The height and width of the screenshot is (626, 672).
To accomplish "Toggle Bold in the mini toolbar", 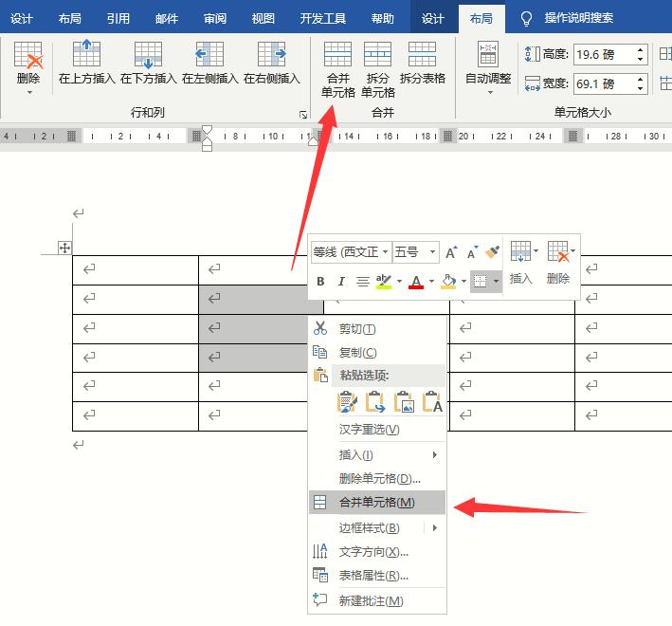I will pyautogui.click(x=320, y=282).
